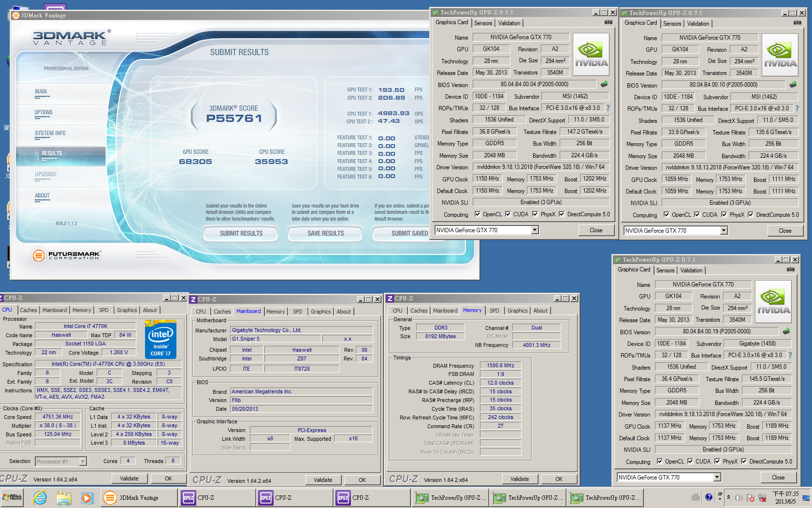Click Close in the Gigabyte GPU-Z window
This screenshot has height=508, width=812.
(778, 478)
